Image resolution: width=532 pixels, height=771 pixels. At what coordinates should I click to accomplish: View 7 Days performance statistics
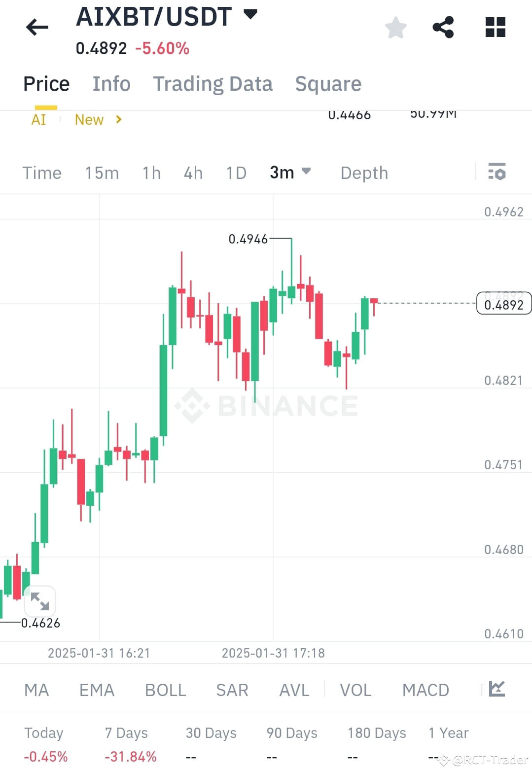tap(126, 733)
